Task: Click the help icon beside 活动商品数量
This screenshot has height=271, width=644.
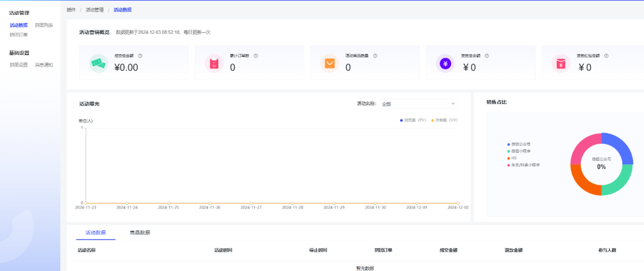Action: [x=375, y=56]
